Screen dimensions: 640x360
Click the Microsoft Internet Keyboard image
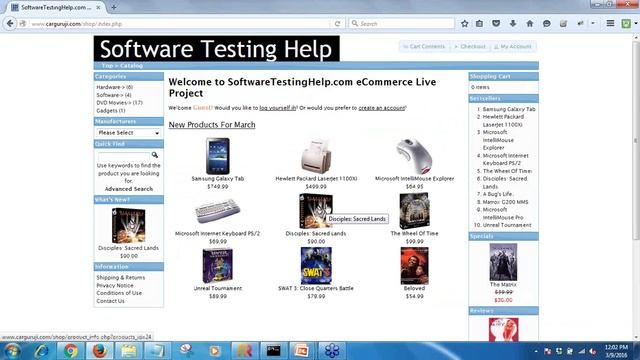[x=218, y=211]
